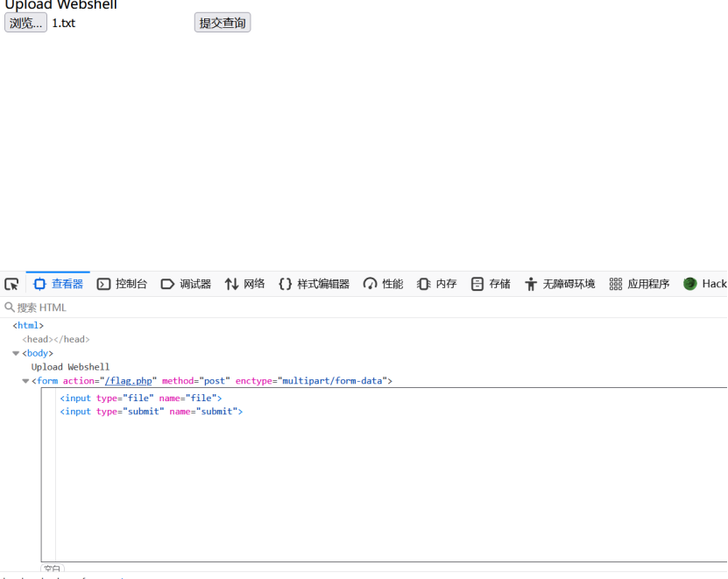This screenshot has width=728, height=579.
Task: Click the search magnifier icon in HTML search
Action: (x=10, y=307)
